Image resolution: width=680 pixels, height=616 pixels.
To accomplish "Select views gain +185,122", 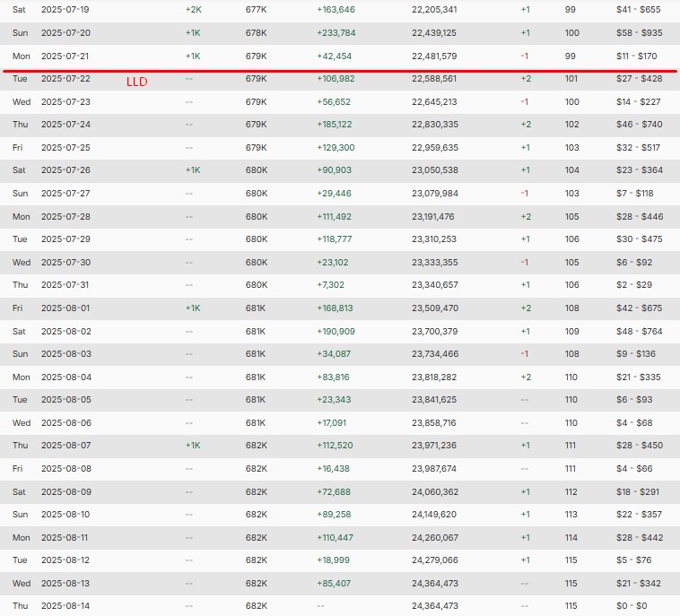I will [x=335, y=125].
